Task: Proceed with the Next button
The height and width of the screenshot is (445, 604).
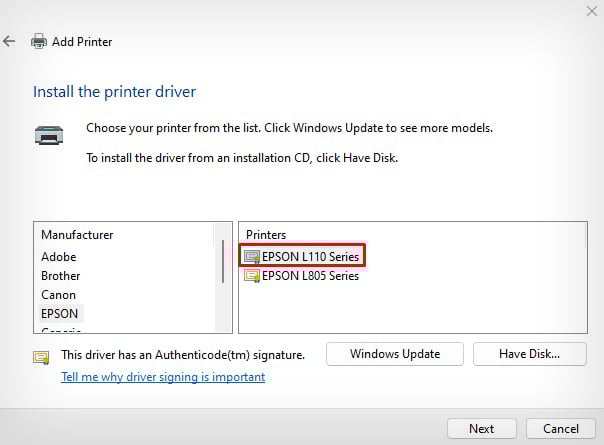Action: click(x=481, y=428)
